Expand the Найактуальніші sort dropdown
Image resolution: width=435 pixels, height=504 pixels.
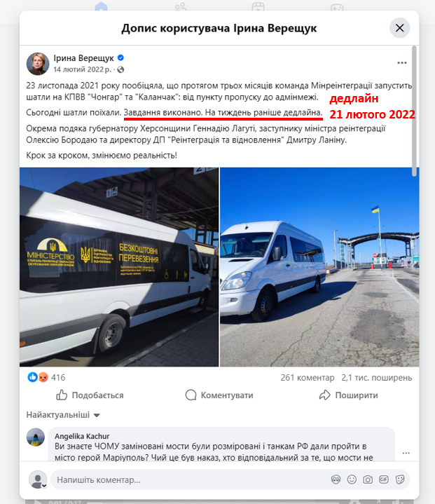pos(63,415)
